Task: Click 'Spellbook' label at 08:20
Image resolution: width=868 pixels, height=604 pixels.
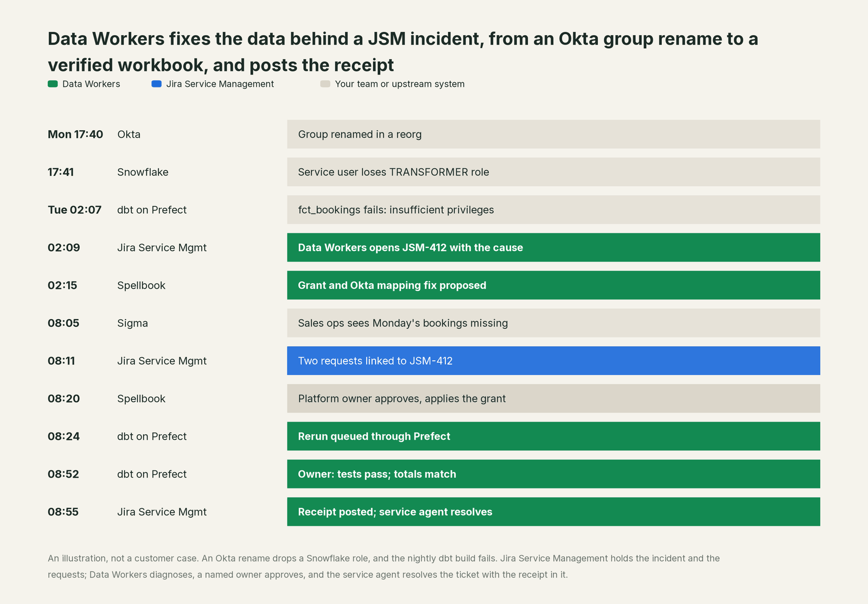Action: 142,398
